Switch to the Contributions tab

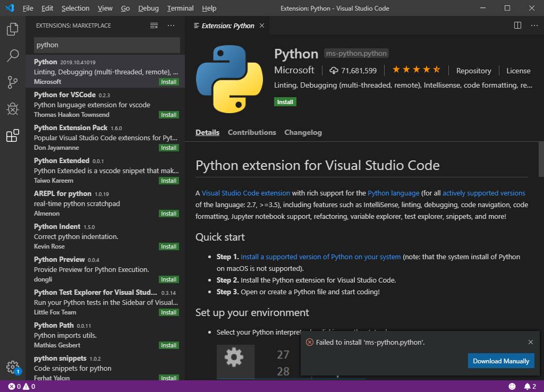click(x=252, y=132)
